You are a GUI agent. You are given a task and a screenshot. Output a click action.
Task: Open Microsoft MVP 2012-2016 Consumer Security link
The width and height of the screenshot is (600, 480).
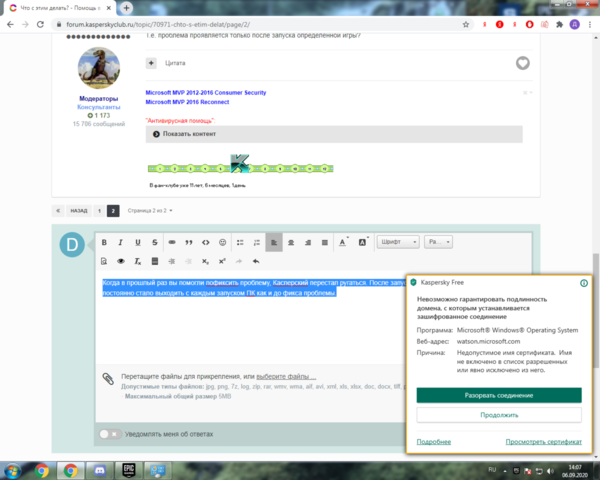pyautogui.click(x=206, y=93)
